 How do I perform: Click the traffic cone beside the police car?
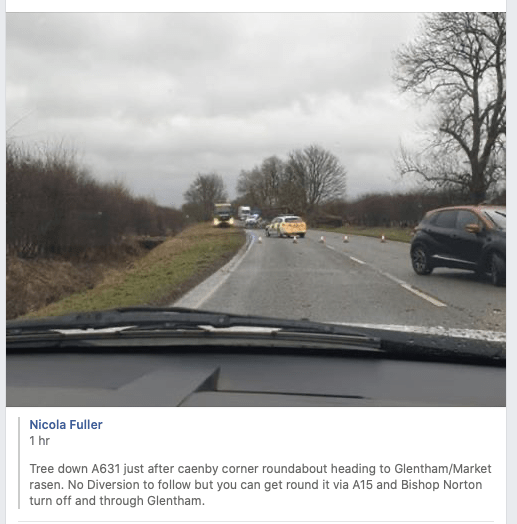click(x=295, y=239)
